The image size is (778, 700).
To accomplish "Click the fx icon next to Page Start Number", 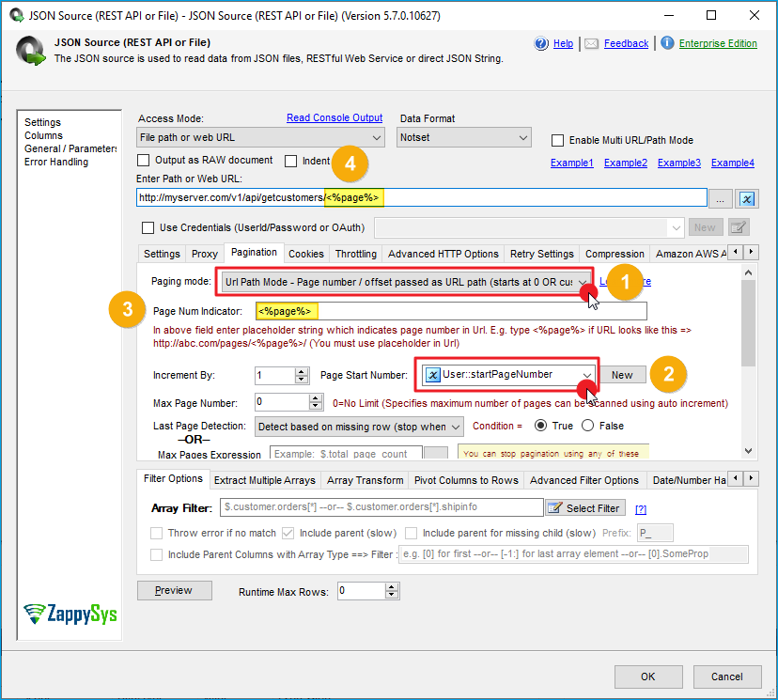I will tap(434, 374).
